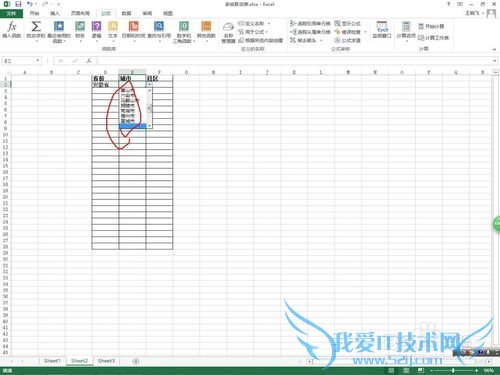Switch to the Sheet2 tab
The height and width of the screenshot is (375, 500).
pos(79,361)
